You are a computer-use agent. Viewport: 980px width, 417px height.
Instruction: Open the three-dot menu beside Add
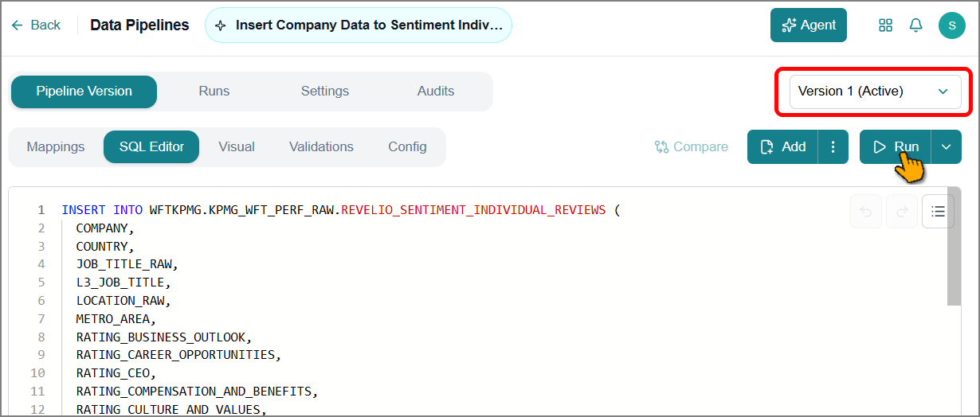point(833,147)
